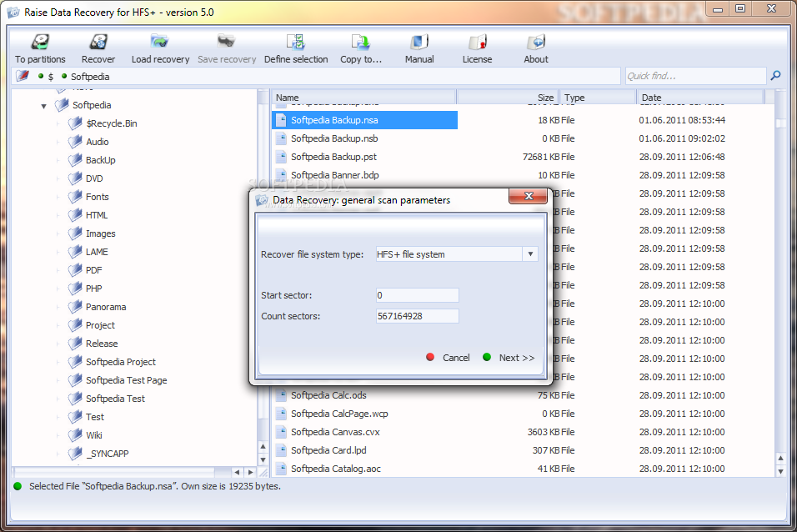Screen dimensions: 797x532
Task: Click the $ path breadcrumb
Action: click(x=50, y=77)
